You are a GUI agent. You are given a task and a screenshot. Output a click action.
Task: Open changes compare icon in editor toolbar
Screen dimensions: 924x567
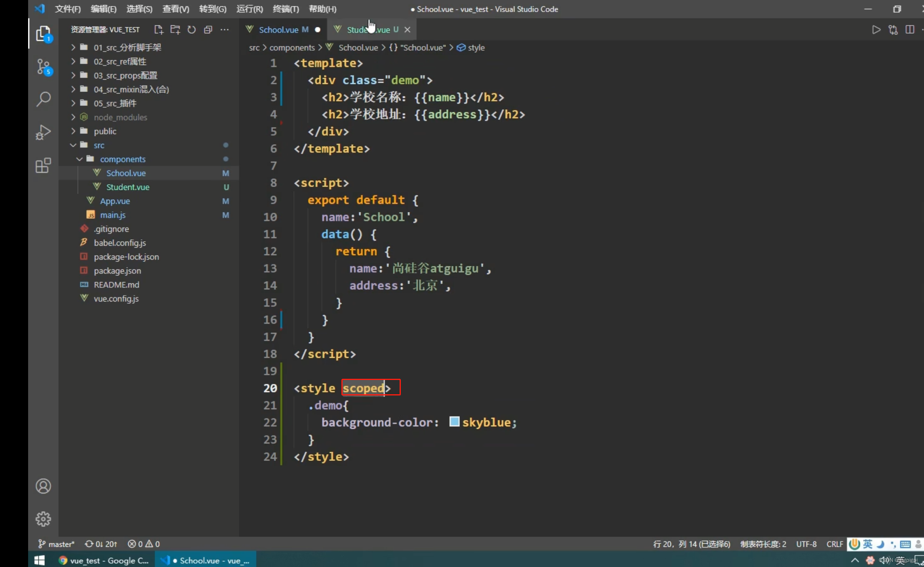[x=893, y=30]
